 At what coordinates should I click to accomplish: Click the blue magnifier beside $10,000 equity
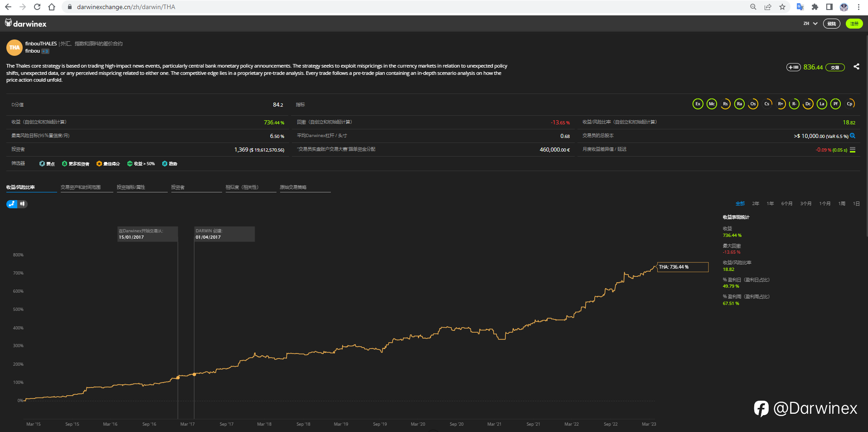coord(853,136)
